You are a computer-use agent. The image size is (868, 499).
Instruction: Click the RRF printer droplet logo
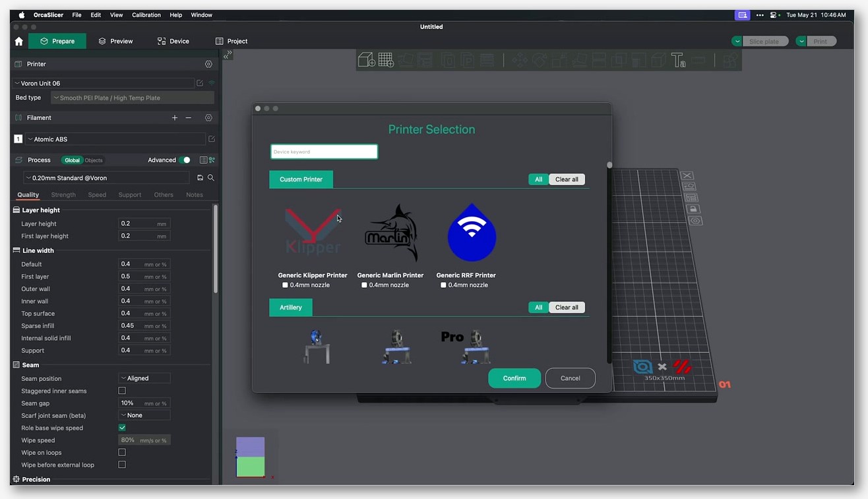[471, 232]
